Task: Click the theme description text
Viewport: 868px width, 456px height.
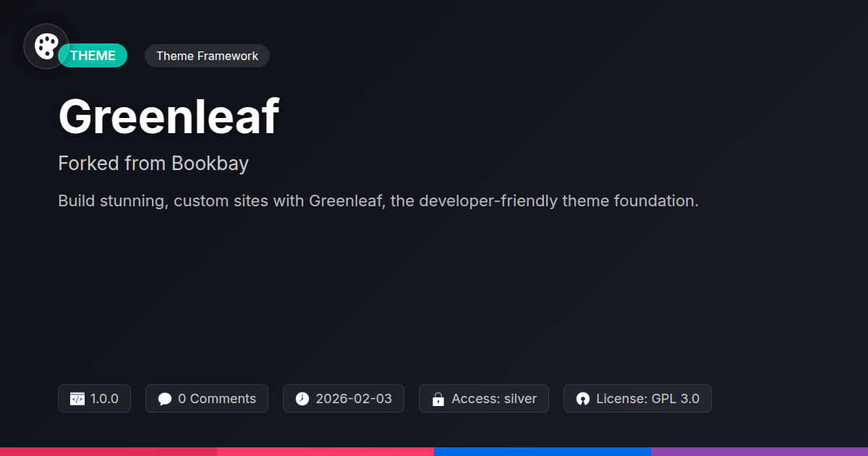Action: (378, 201)
